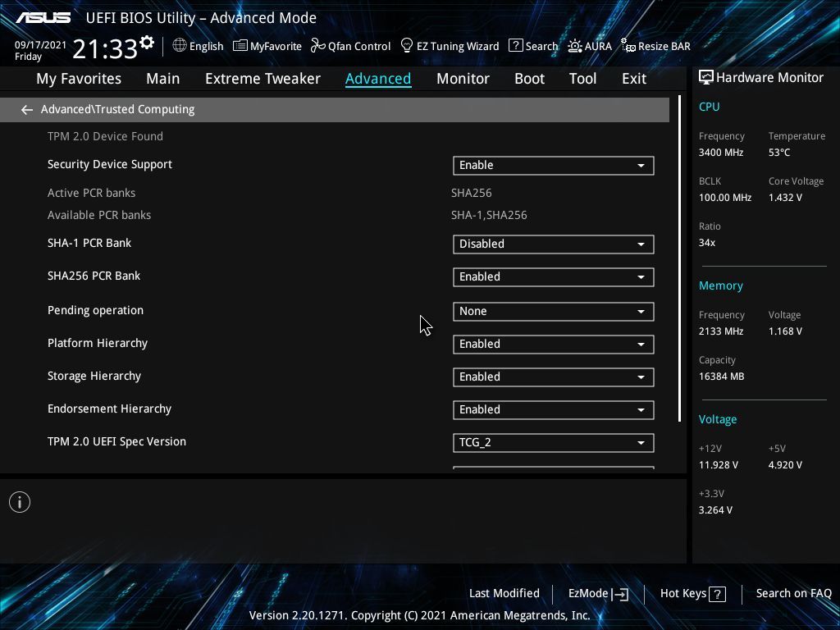This screenshot has width=840, height=630.
Task: Toggle Resize BAR icon
Action: (628, 45)
